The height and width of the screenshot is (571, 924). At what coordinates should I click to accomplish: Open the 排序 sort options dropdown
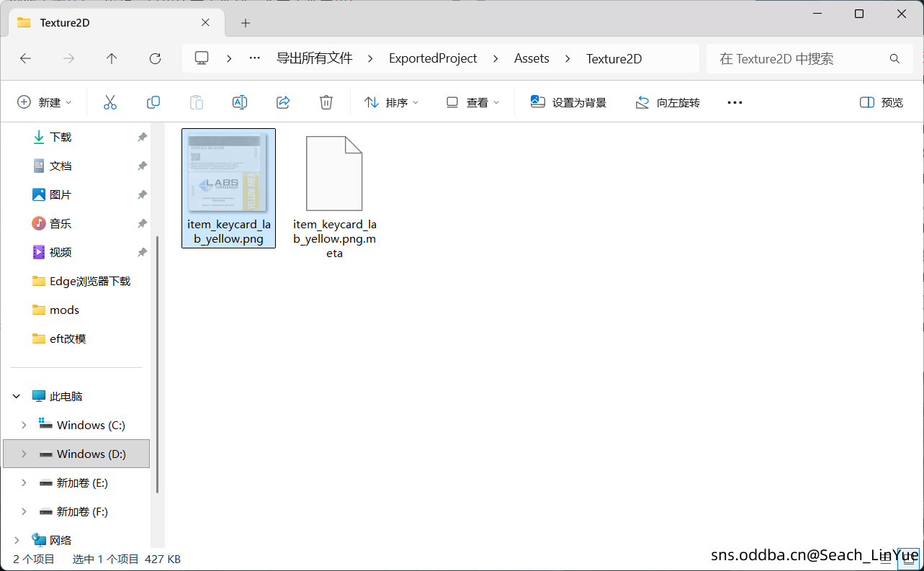(390, 102)
